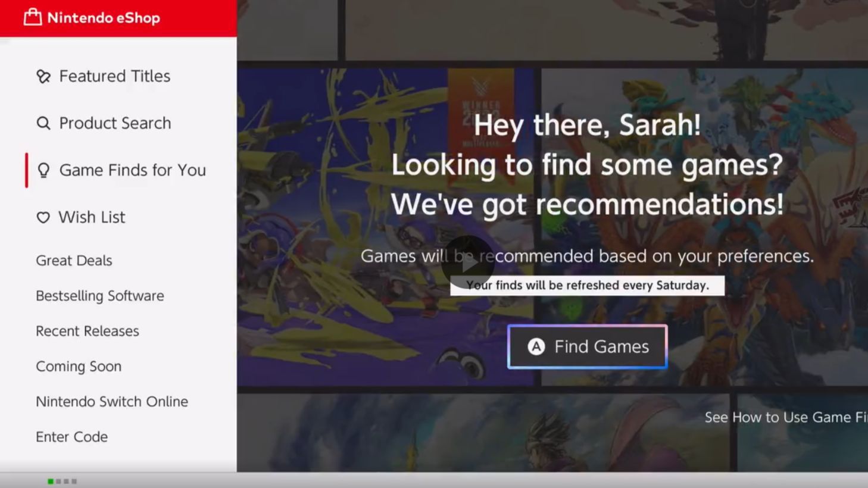Click 'Your finds will be refreshed every Saturday' notice
Image resolution: width=868 pixels, height=488 pixels.
pyautogui.click(x=587, y=285)
